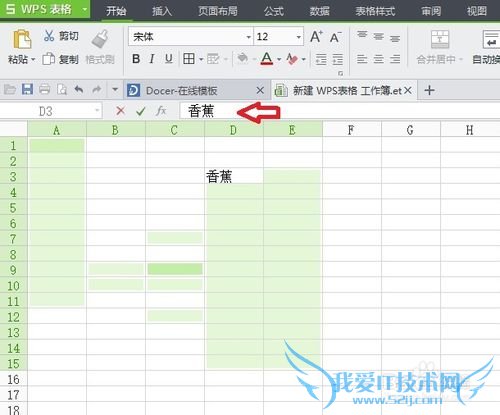This screenshot has height=415, width=500.
Task: Open font color dropdown arrow
Action: pyautogui.click(x=279, y=59)
